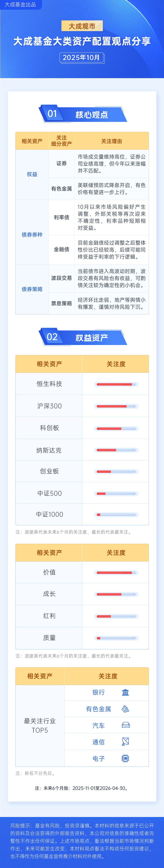The height and width of the screenshot is (868, 164).
Task: Click the satellite dish icon beside 通信
Action: (x=125, y=742)
